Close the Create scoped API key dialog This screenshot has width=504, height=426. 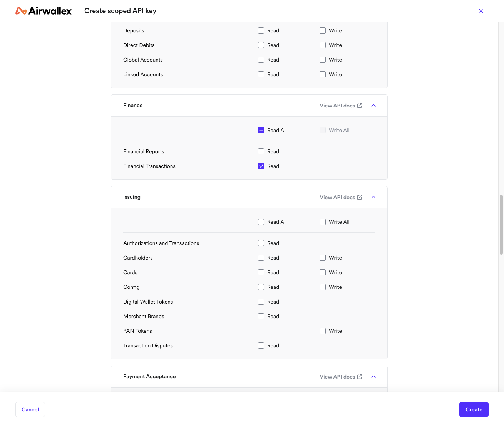coord(481,11)
